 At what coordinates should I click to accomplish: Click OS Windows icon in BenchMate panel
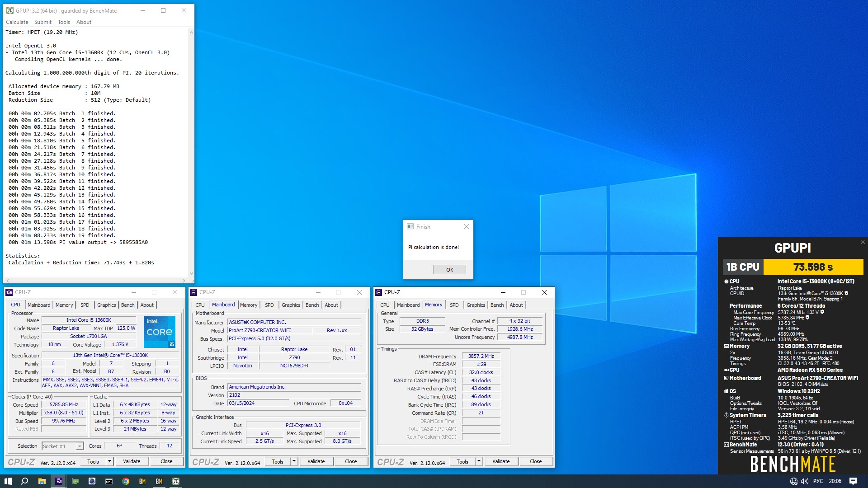726,391
